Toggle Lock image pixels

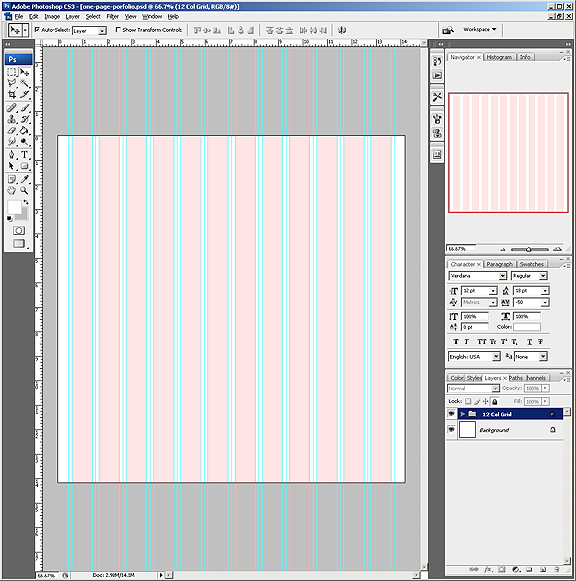click(477, 401)
